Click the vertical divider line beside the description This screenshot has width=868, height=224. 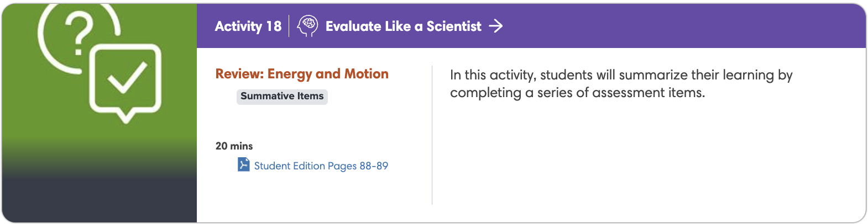click(432, 135)
